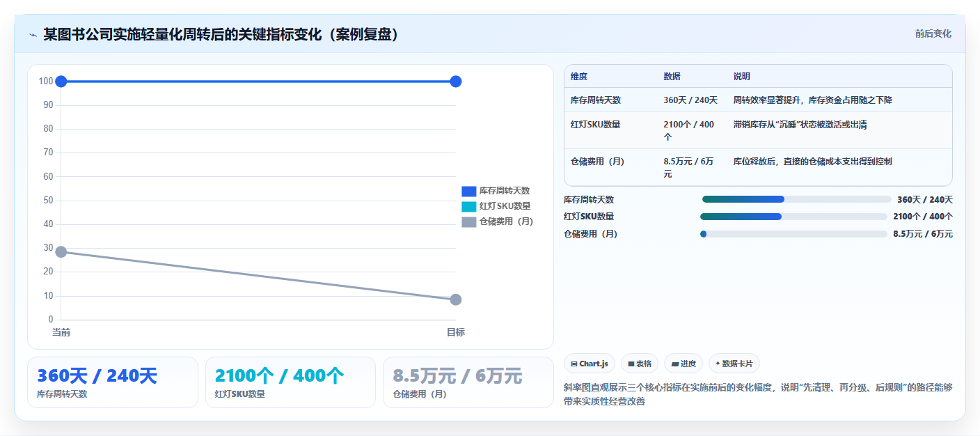Viewport: 980px width, 436px height.
Task: Click the sparkle icon in 数据卡片 chip
Action: [718, 364]
